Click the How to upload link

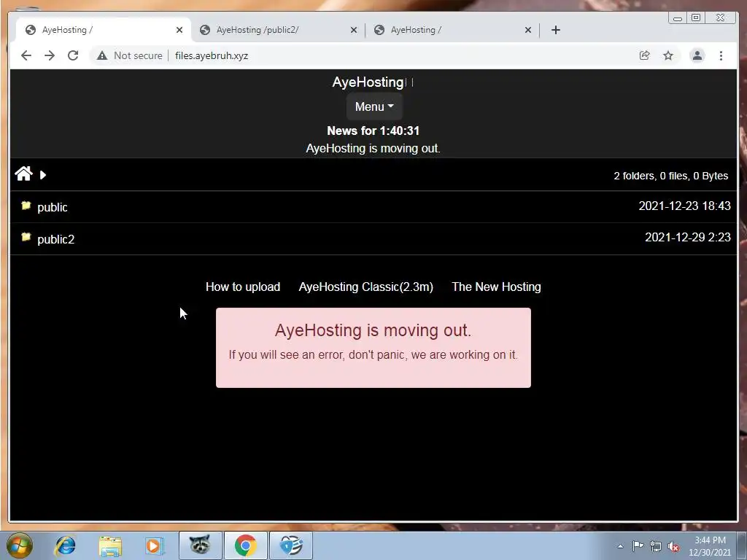tap(243, 287)
